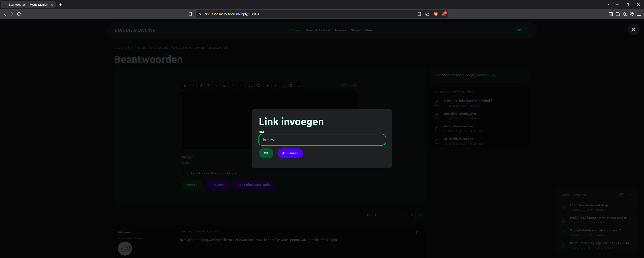Image resolution: width=644 pixels, height=258 pixels.
Task: Click the Brave Shields lion icon
Action: click(436, 14)
